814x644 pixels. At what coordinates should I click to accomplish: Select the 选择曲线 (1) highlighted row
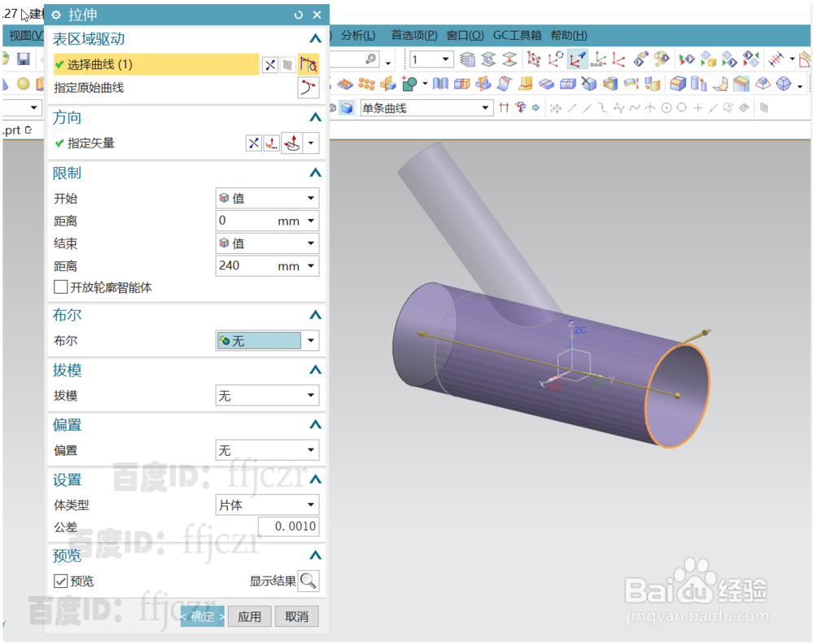pos(156,64)
